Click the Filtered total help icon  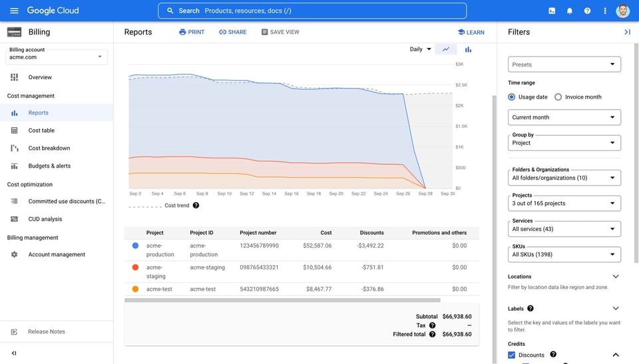[433, 334]
